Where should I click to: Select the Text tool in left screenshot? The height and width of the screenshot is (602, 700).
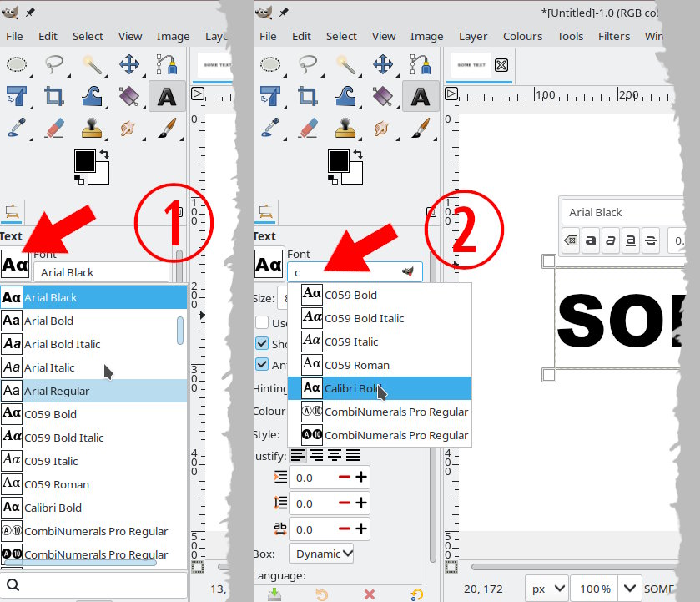(x=167, y=97)
